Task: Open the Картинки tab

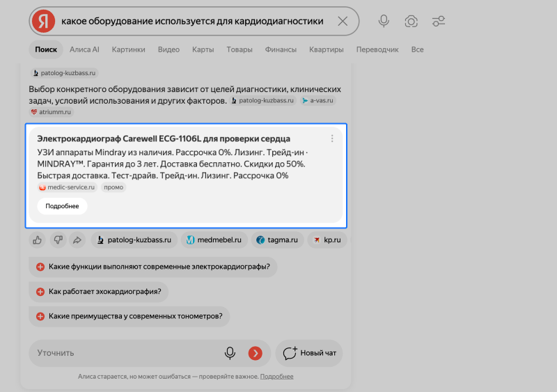Action: [x=128, y=49]
